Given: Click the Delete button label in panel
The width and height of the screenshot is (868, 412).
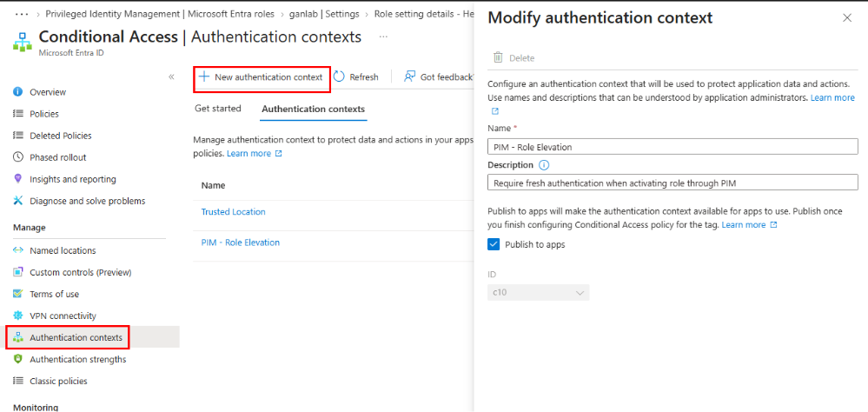Looking at the screenshot, I should coord(522,58).
